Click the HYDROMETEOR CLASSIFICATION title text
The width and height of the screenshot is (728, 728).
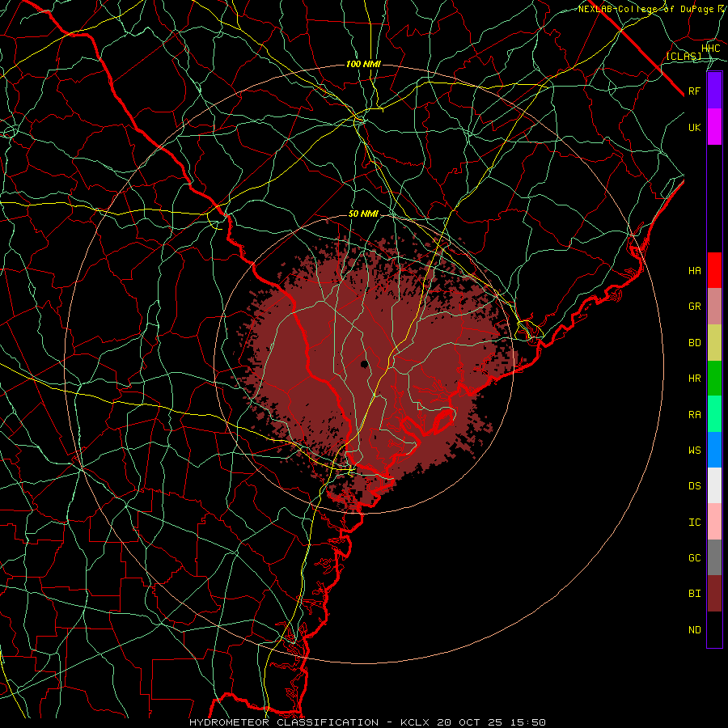click(x=284, y=722)
